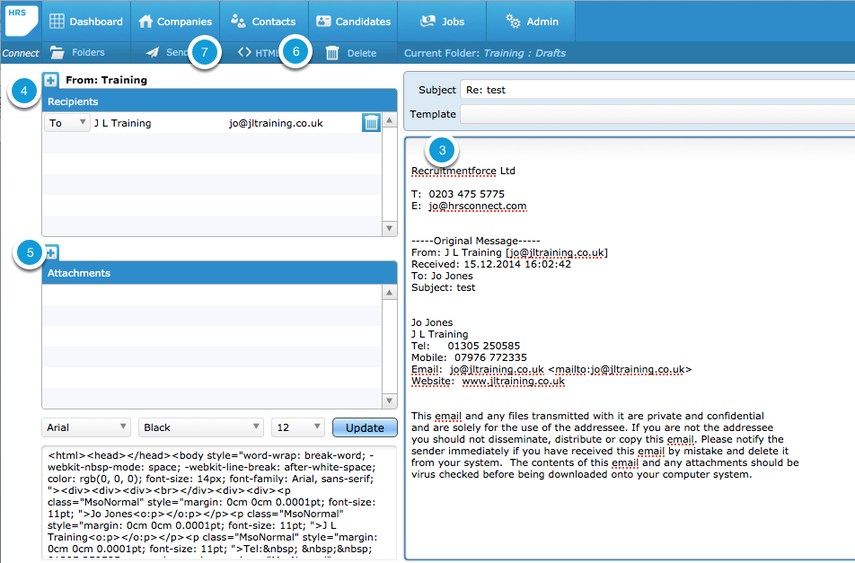Viewport: 855px width, 563px height.
Task: Click the Candidates ID card icon
Action: point(323,21)
